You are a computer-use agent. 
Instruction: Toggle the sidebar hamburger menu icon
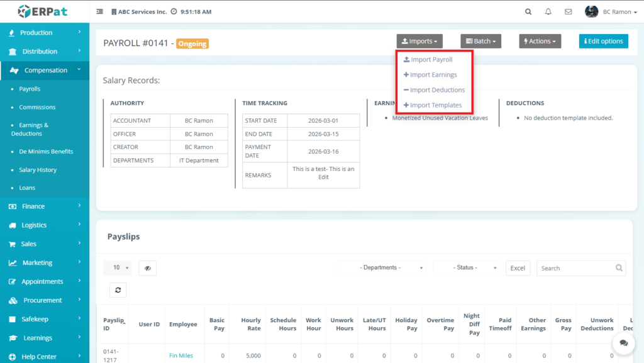pos(100,12)
